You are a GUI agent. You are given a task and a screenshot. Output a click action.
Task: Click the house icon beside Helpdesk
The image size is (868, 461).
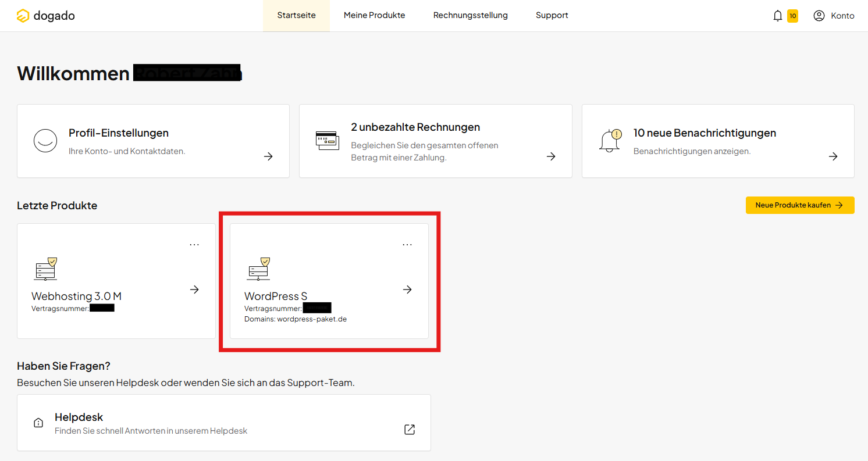38,423
